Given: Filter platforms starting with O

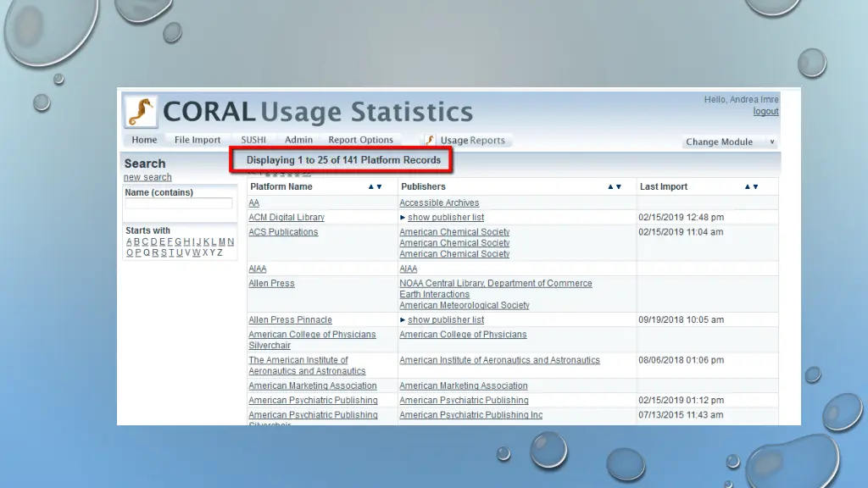Looking at the screenshot, I should pos(130,252).
